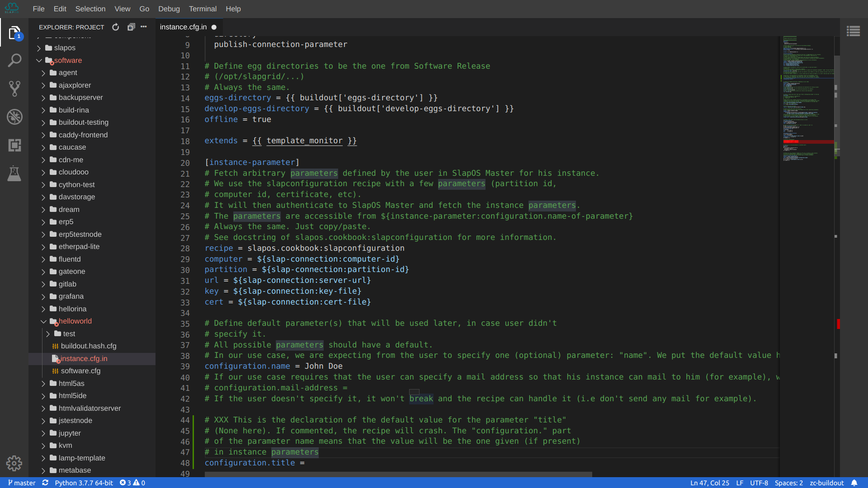Open the Debug view icon
Screen dimensions: 868x488
point(14,117)
